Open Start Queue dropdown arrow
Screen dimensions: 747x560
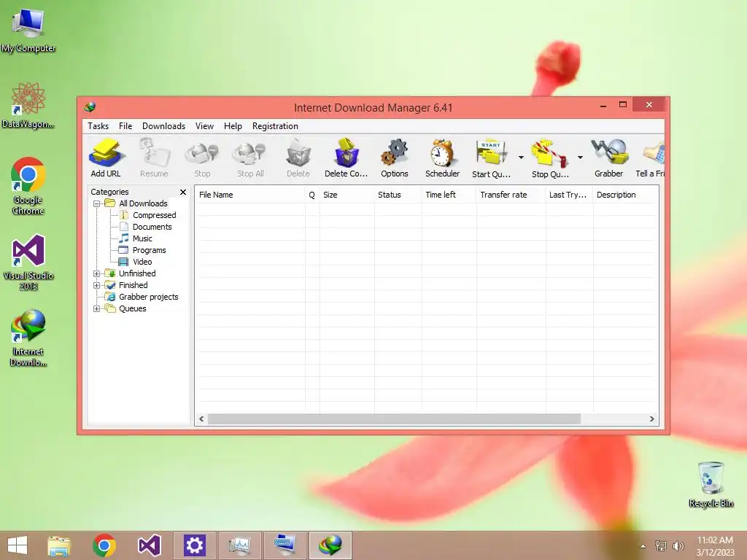coord(521,157)
